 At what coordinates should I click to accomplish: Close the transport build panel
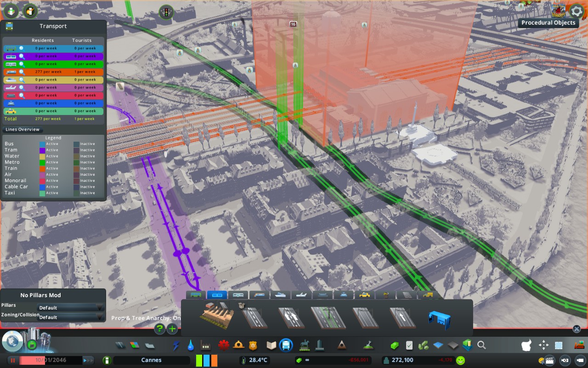click(x=577, y=329)
